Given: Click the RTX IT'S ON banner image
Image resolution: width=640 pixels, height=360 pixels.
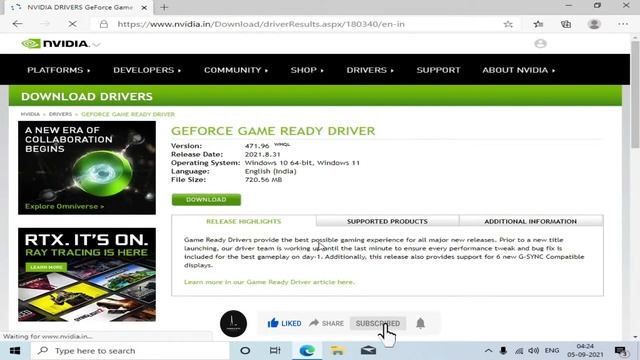Looking at the screenshot, I should coord(87,274).
